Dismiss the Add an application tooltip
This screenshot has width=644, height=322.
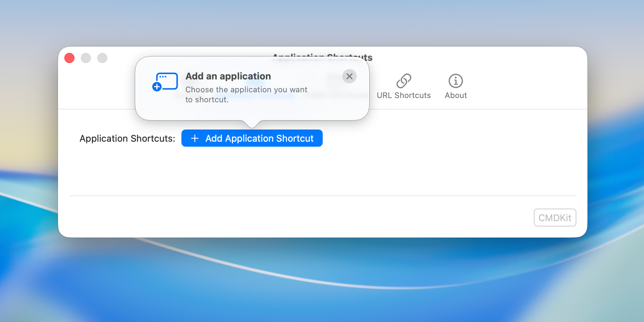[x=349, y=76]
